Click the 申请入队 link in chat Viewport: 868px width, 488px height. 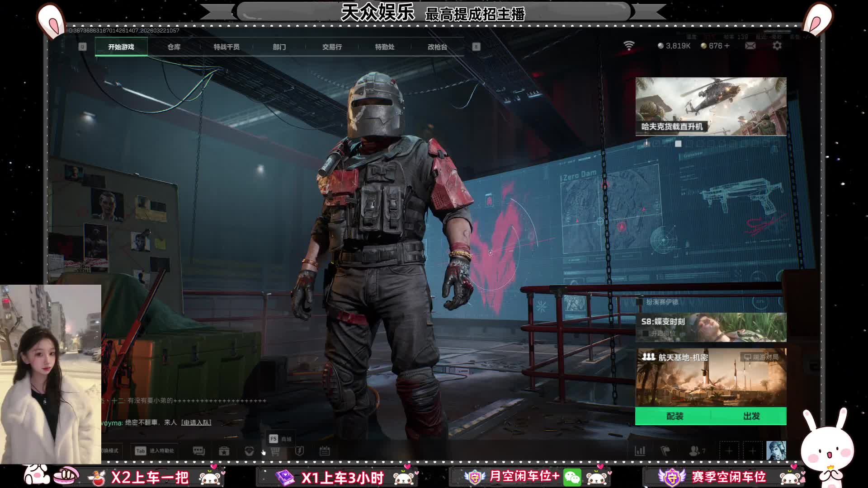coord(196,422)
